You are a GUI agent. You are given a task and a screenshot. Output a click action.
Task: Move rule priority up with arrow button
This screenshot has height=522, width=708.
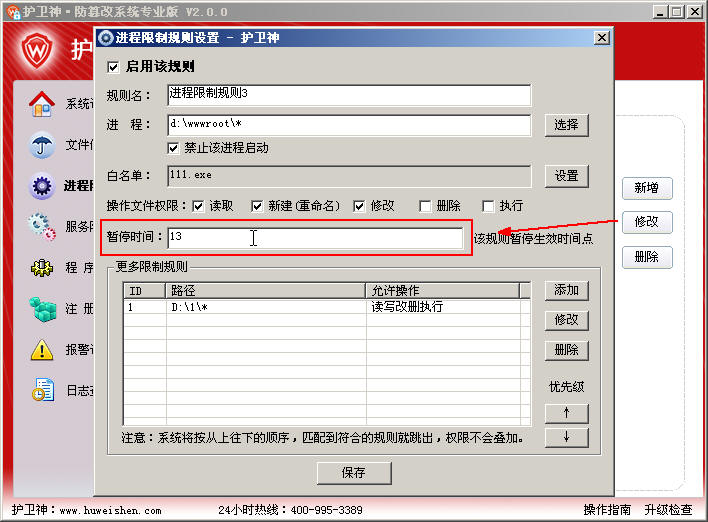(567, 413)
